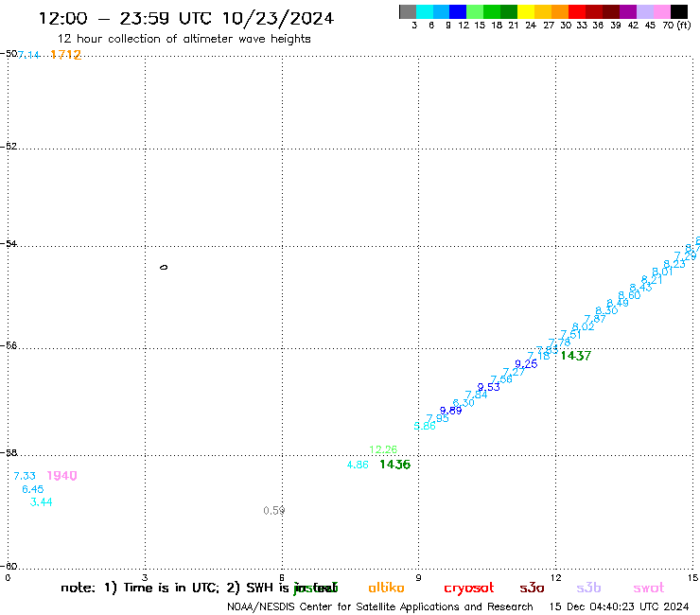This screenshot has width=700, height=615.
Task: Pick the pink swatch in the color bar
Action: (x=661, y=11)
